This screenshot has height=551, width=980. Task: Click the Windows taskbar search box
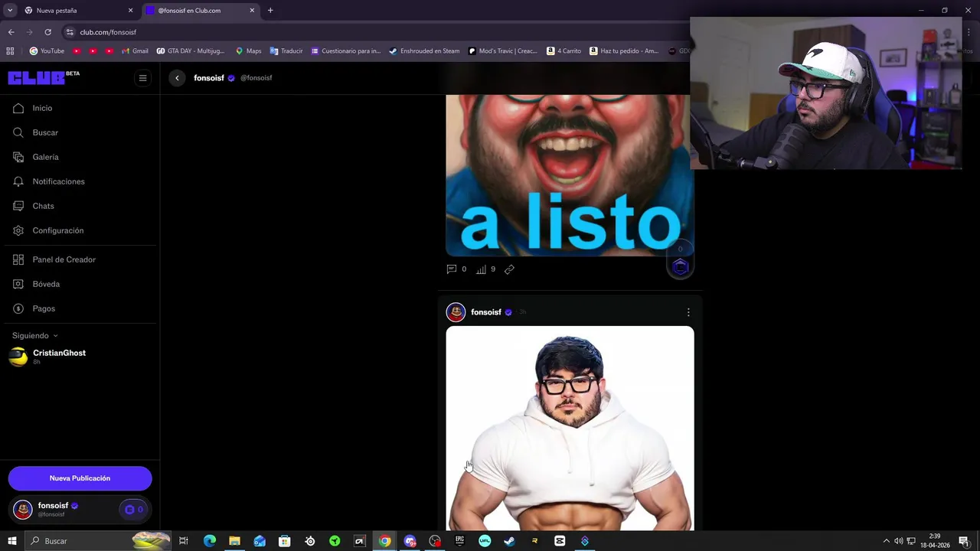tap(98, 541)
